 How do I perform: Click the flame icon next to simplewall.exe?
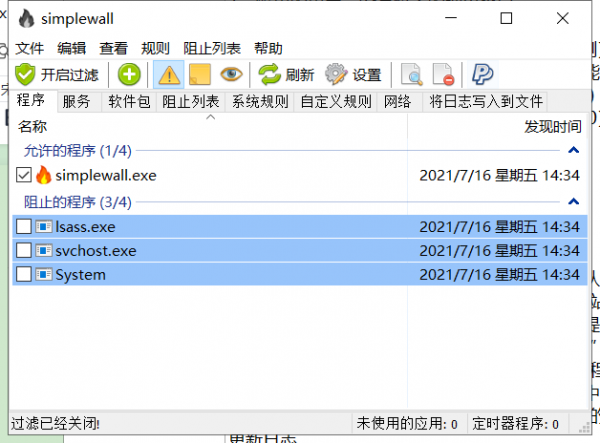[43, 175]
